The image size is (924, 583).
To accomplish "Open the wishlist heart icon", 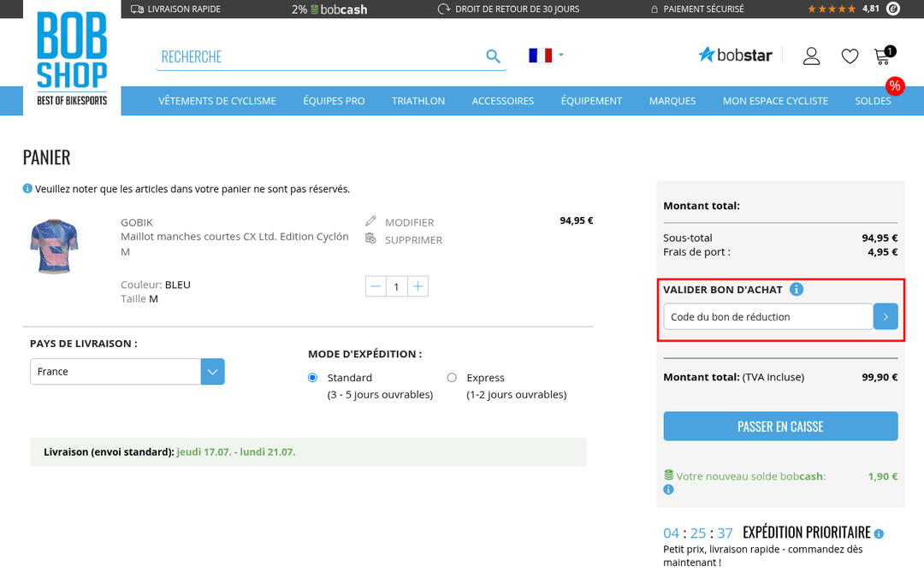I will (850, 56).
